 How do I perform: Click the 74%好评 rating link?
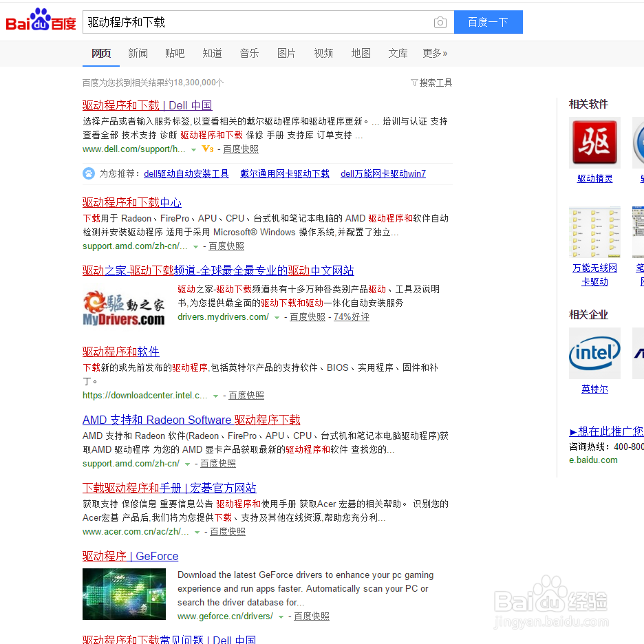pos(352,317)
